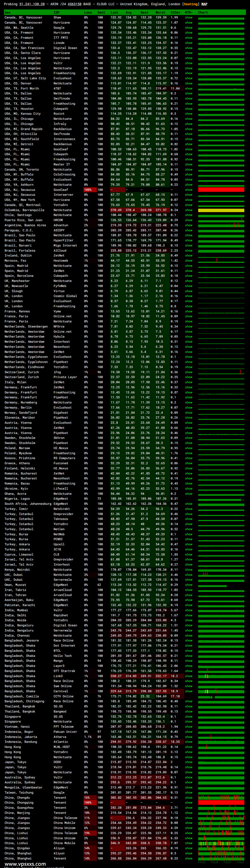The image size is (250, 868).
Task: Click the "Argentina, Buenos Aires" cell
Action: (x=25, y=225)
